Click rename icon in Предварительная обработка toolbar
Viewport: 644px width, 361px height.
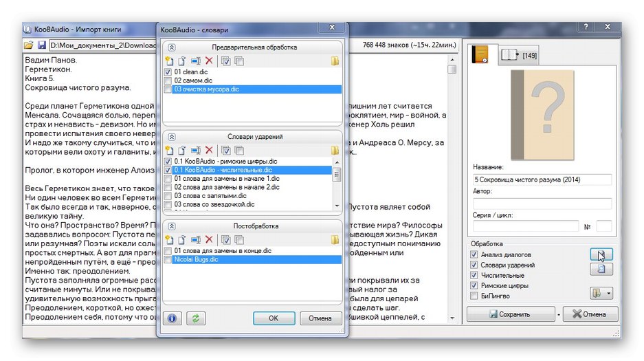pyautogui.click(x=196, y=61)
